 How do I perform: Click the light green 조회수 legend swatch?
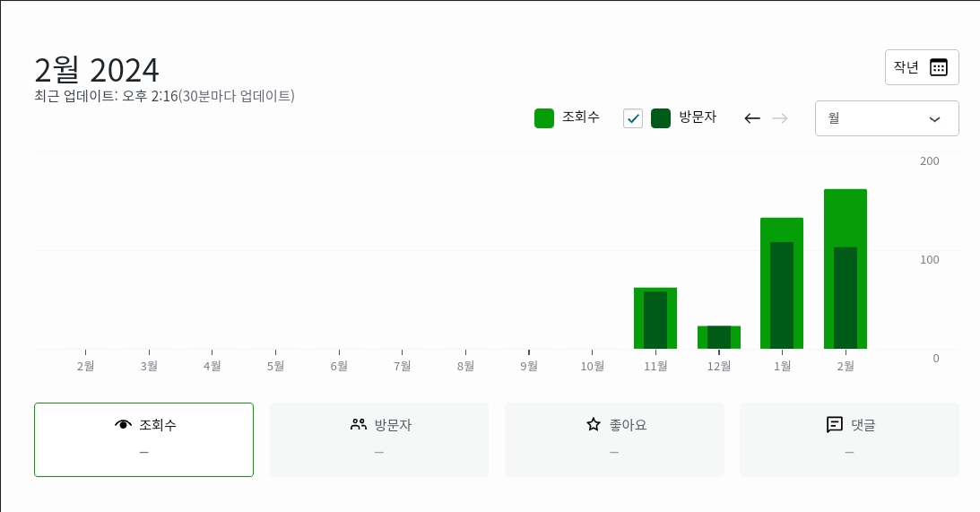click(544, 118)
